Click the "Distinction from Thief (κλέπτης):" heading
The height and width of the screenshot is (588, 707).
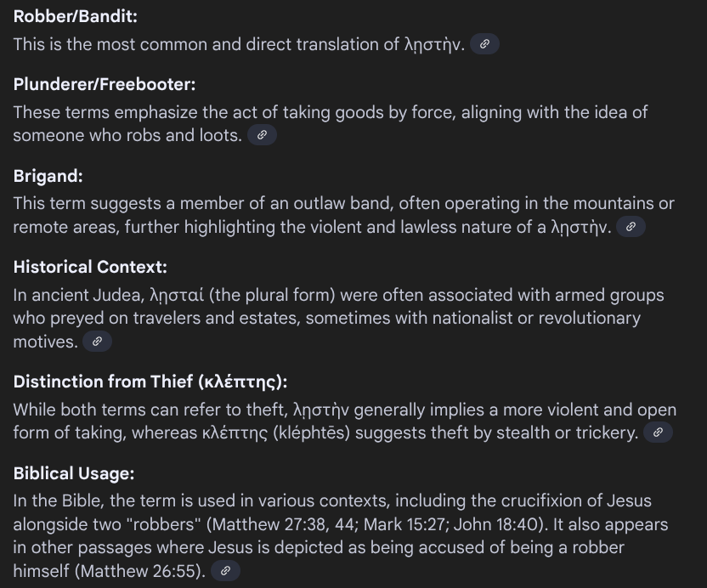pyautogui.click(x=156, y=382)
